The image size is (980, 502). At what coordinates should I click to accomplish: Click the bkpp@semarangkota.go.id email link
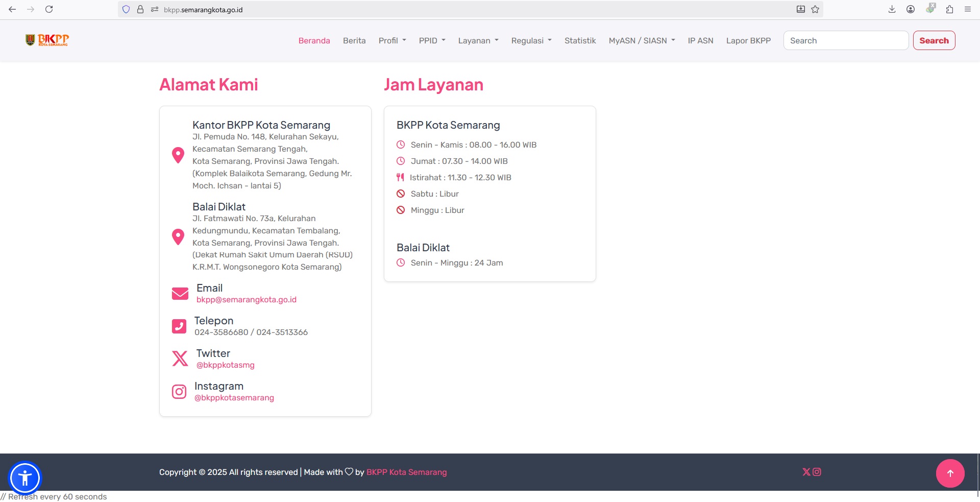click(246, 300)
